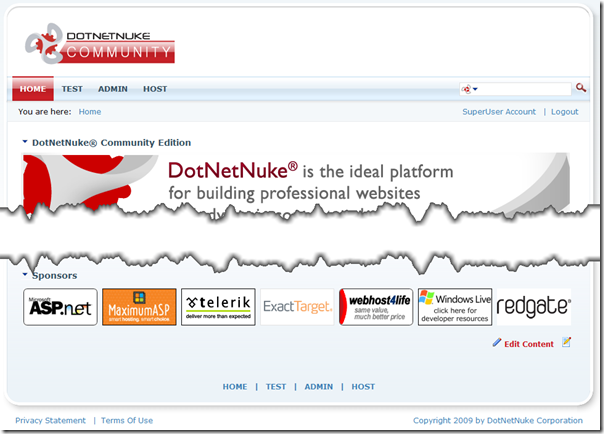Follow the Home breadcrumb link

coord(90,112)
